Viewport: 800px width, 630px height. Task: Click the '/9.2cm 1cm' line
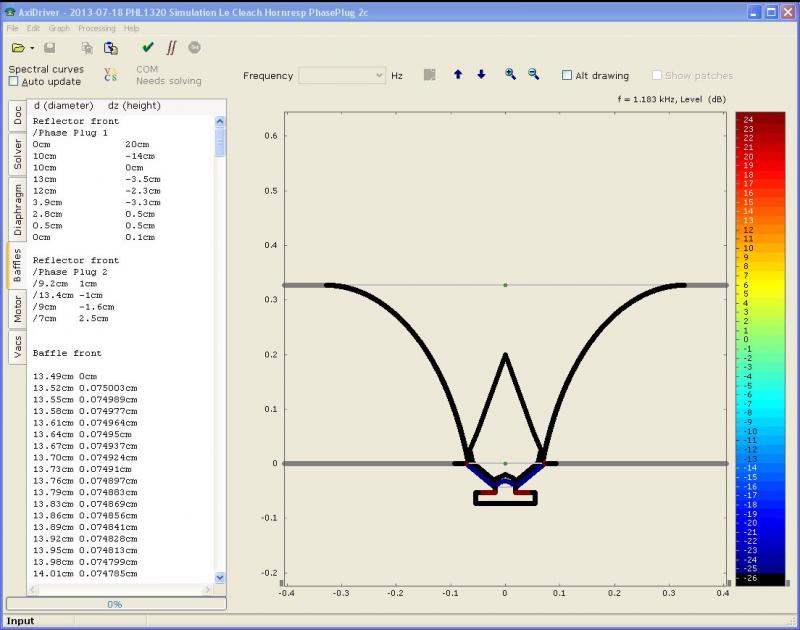pyautogui.click(x=65, y=283)
